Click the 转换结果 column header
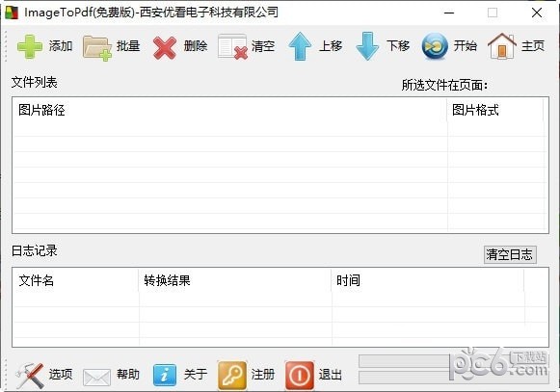The height and width of the screenshot is (392, 560). tap(235, 280)
